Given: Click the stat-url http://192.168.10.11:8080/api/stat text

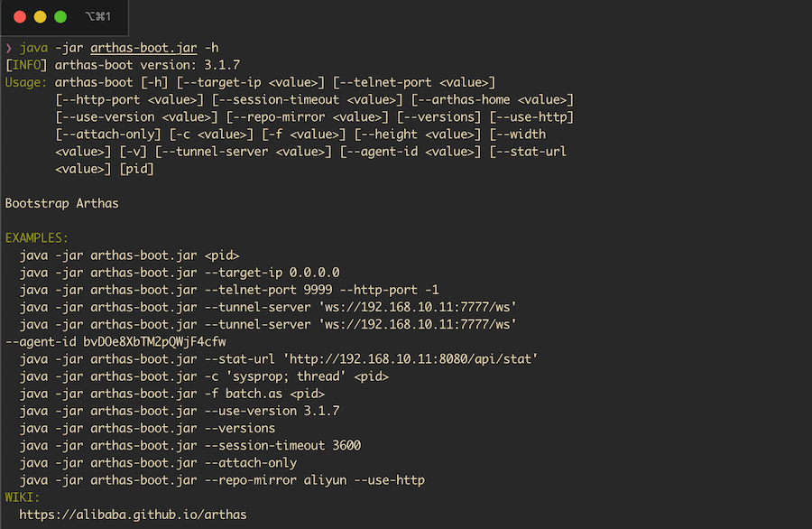Looking at the screenshot, I should (x=411, y=359).
